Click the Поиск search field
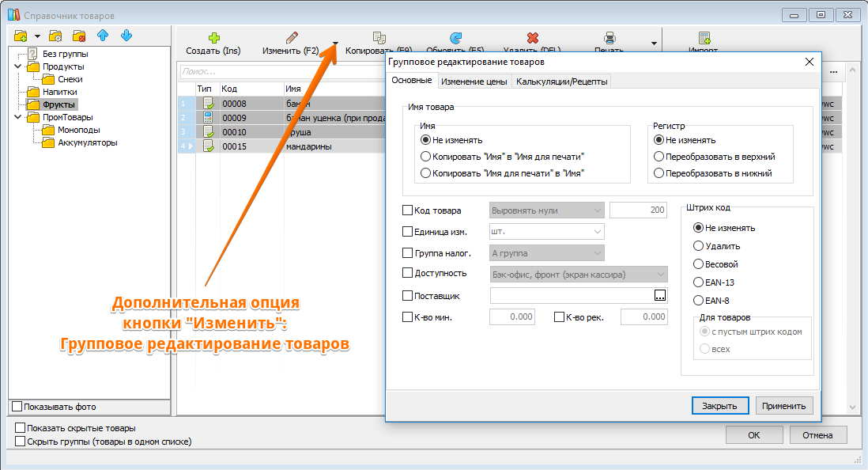The image size is (868, 470). tap(282, 71)
